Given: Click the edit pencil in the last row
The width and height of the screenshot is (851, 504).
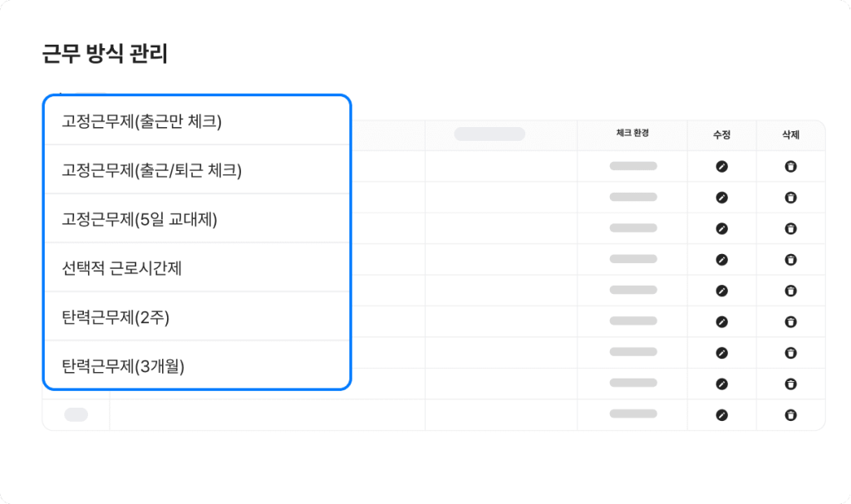Looking at the screenshot, I should (x=721, y=414).
